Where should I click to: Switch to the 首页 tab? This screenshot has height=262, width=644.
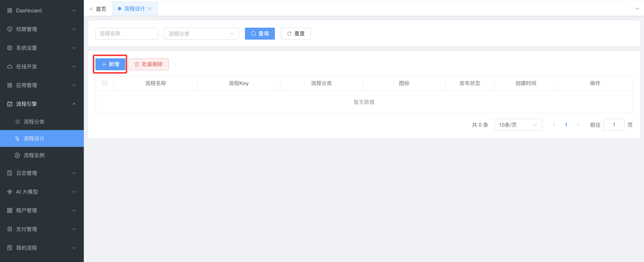pyautogui.click(x=101, y=9)
